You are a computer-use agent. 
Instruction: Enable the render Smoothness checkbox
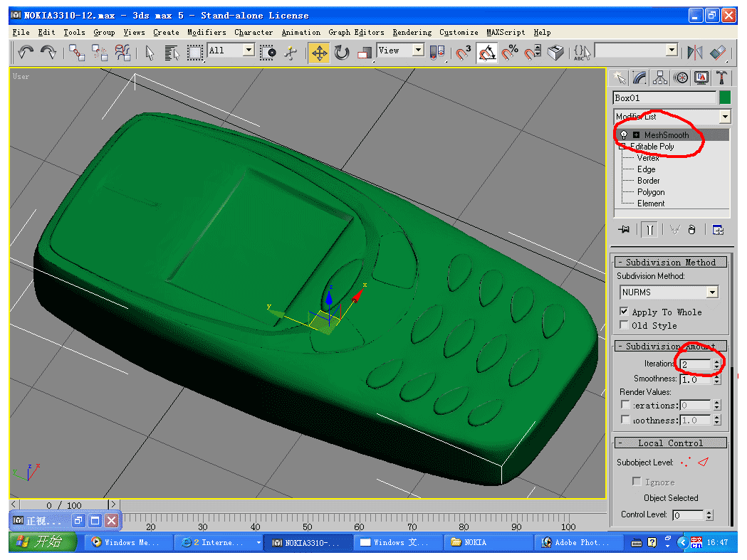pos(625,420)
